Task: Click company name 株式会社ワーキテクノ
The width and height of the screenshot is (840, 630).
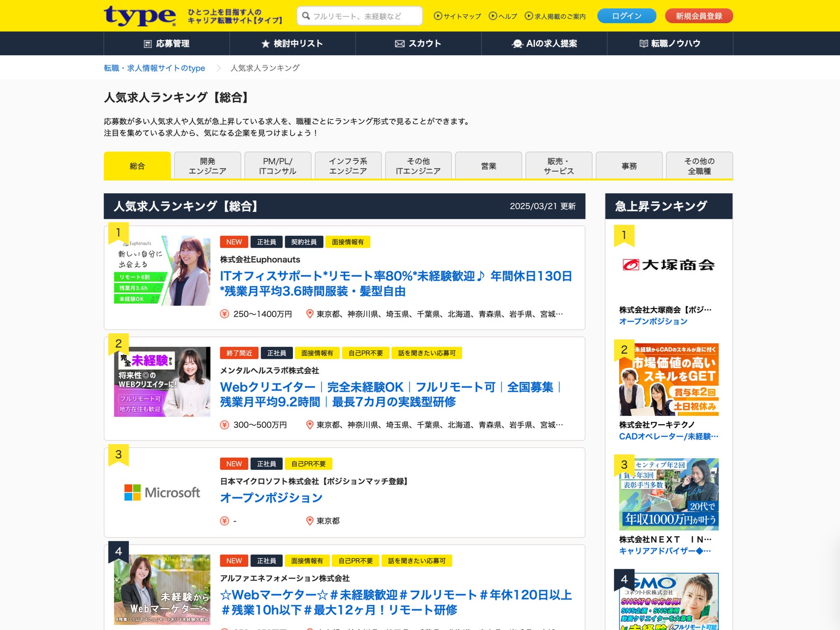Action: 657,425
